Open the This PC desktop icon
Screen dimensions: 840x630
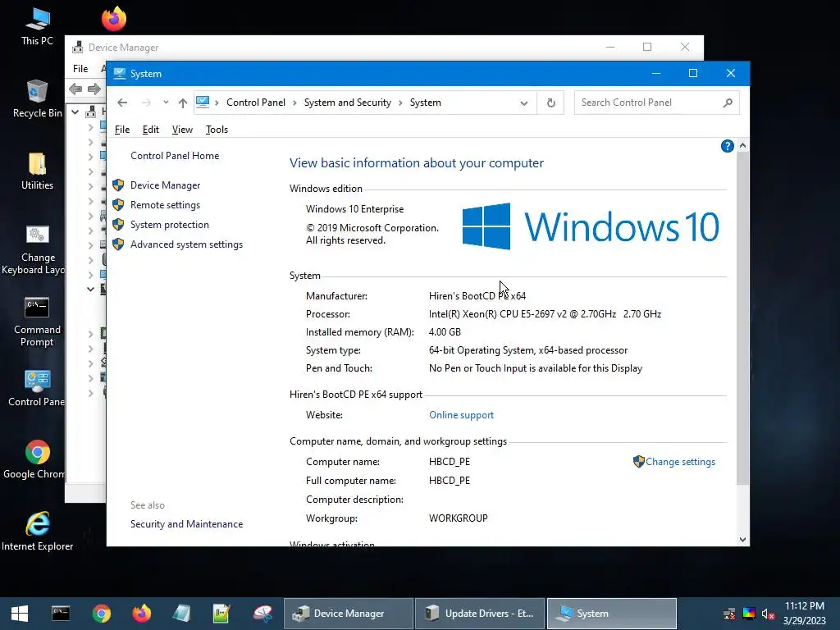(37, 26)
